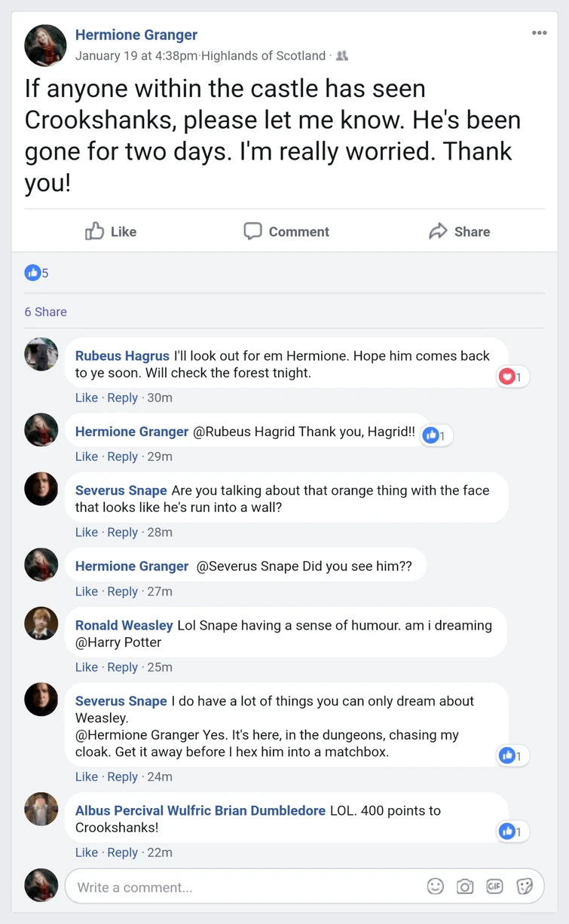Attach a photo using the camera icon
Image resolution: width=569 pixels, height=924 pixels.
click(x=465, y=886)
